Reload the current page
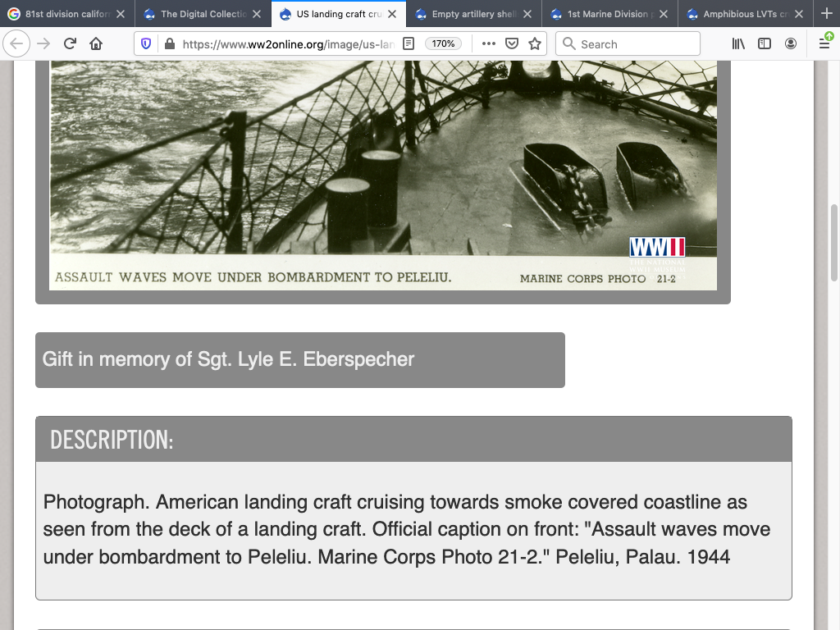The width and height of the screenshot is (840, 630). [x=70, y=43]
